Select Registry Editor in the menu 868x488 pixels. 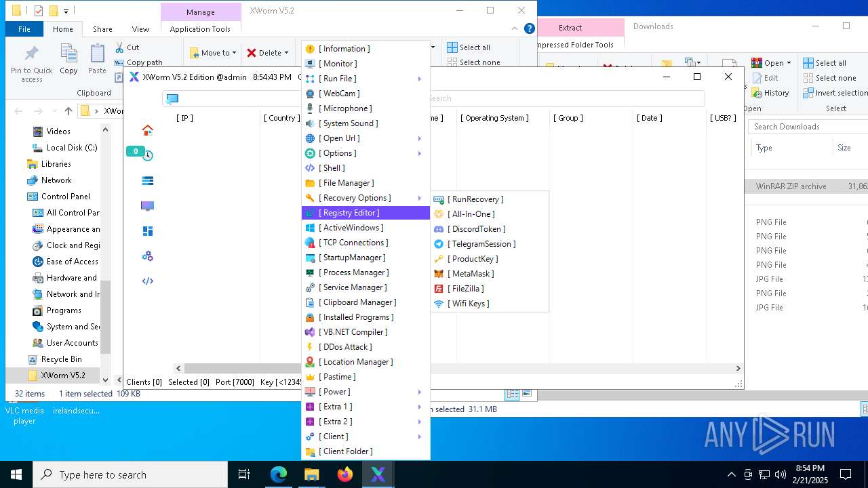366,213
